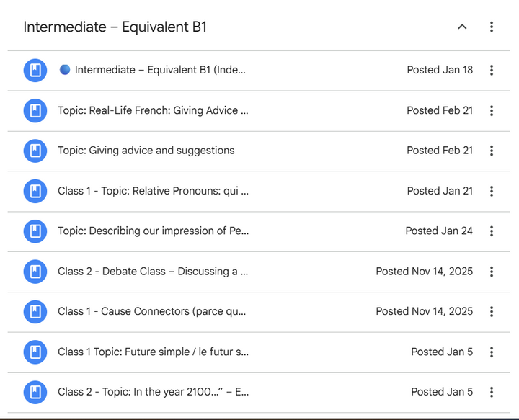Viewport: 519px width, 420px height.
Task: Open options menu for Describing our impression row
Action: click(x=492, y=231)
